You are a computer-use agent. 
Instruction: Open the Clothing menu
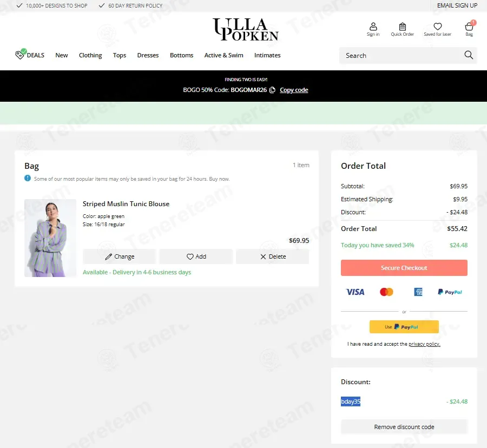(90, 55)
